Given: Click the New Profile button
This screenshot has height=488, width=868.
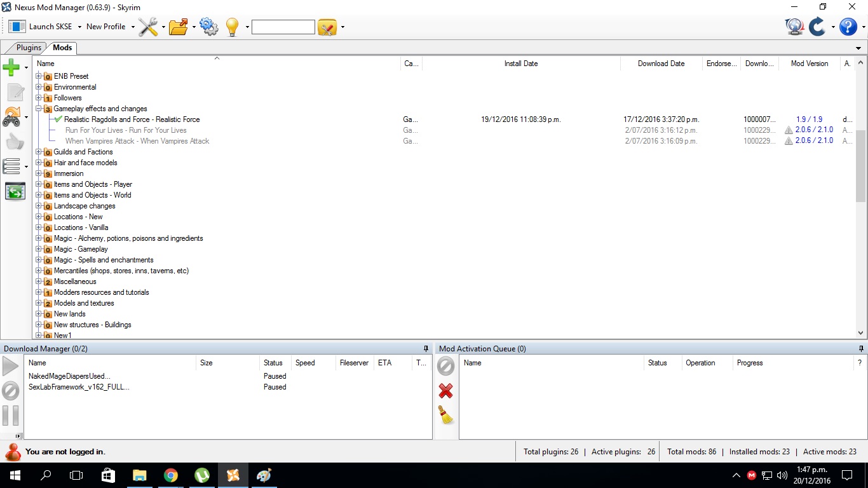Looking at the screenshot, I should pyautogui.click(x=105, y=27).
